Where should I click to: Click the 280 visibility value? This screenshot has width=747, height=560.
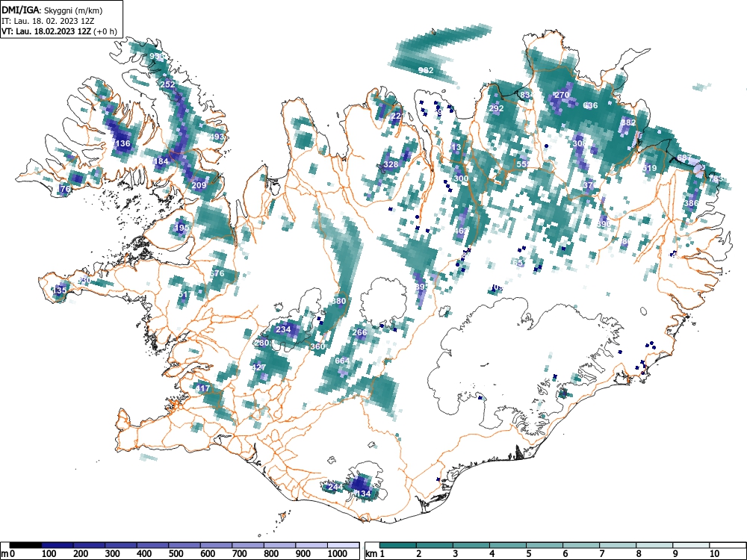click(x=262, y=343)
